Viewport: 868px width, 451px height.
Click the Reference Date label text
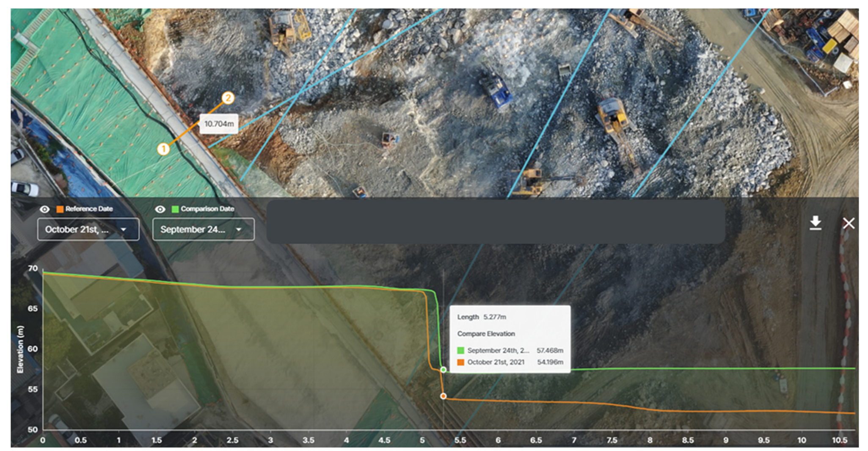coord(89,209)
